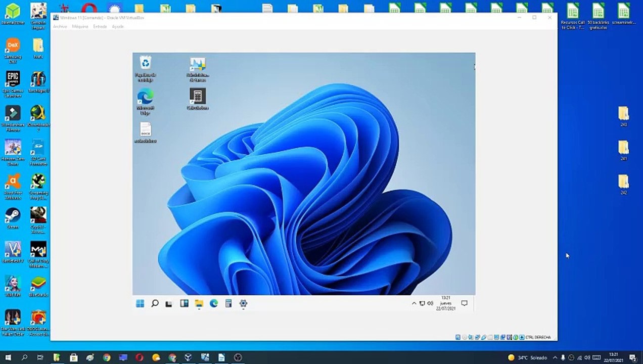The image size is (643, 364).
Task: Expand host system tray hidden icons
Action: tap(555, 357)
